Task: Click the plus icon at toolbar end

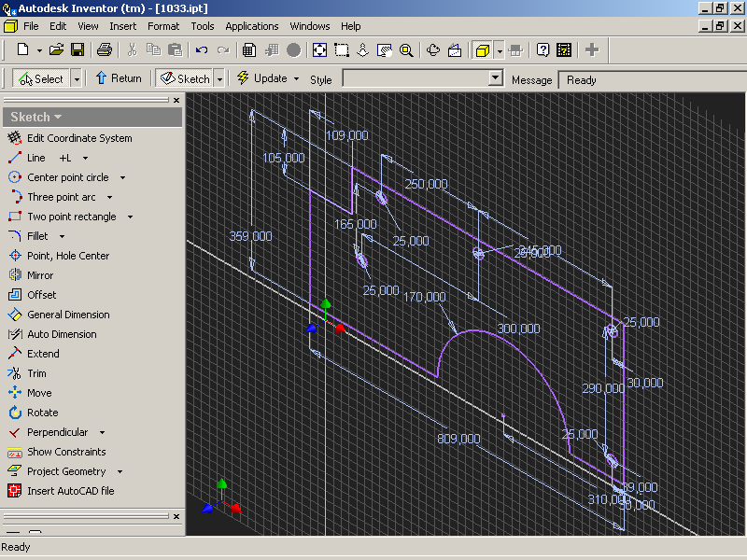Action: coord(592,49)
